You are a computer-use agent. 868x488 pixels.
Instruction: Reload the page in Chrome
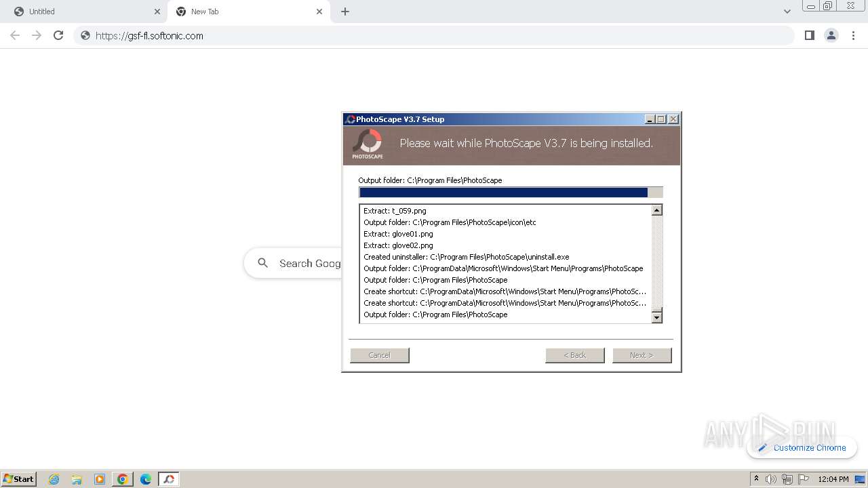tap(58, 35)
